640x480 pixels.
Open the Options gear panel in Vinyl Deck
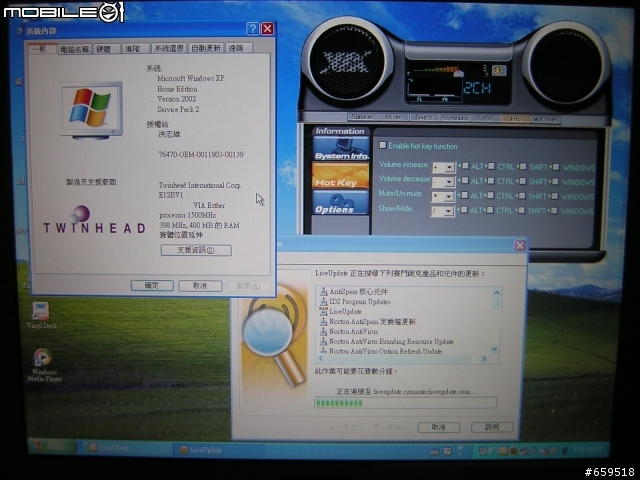pos(340,202)
